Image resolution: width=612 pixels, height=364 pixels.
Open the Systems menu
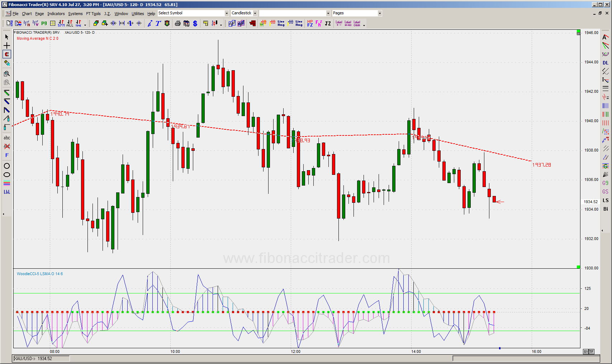point(75,14)
